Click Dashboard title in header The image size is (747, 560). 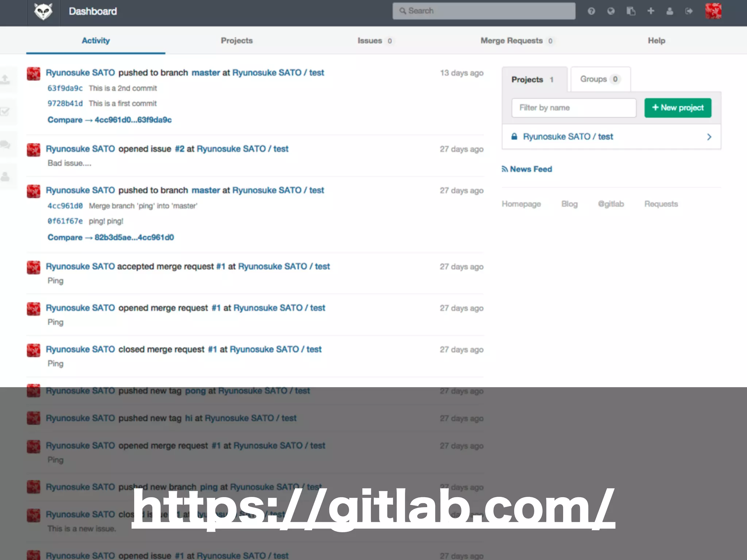pyautogui.click(x=93, y=11)
